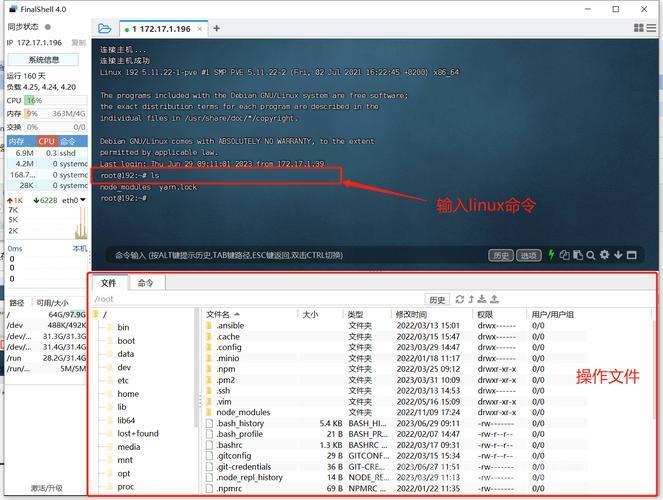
Task: Click the 选项 options button
Action: point(529,255)
